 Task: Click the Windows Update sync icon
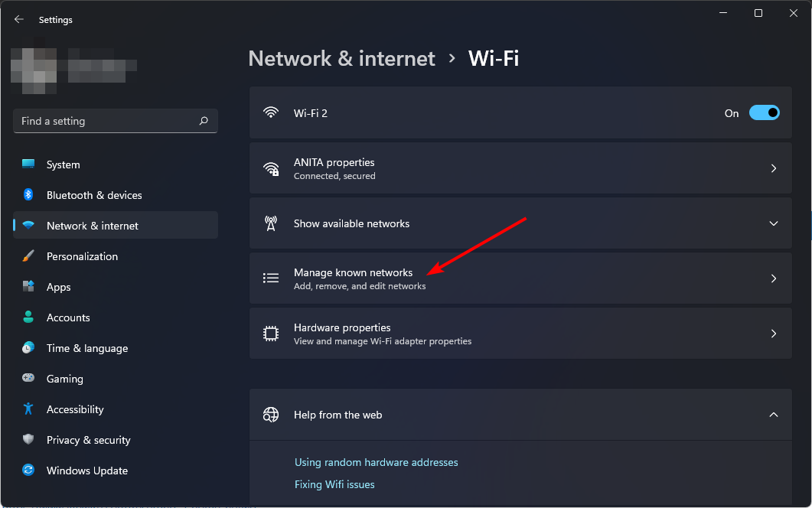coord(28,471)
